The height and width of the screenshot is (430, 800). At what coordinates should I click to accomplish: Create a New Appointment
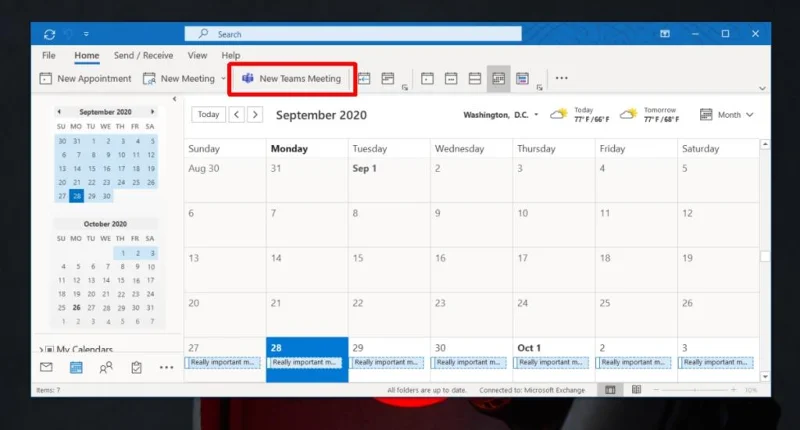86,79
